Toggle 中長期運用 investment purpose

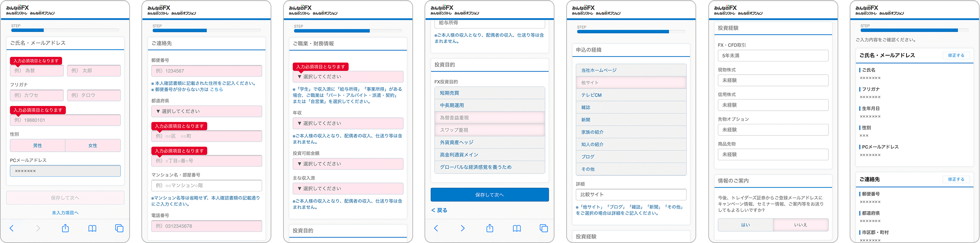490,106
